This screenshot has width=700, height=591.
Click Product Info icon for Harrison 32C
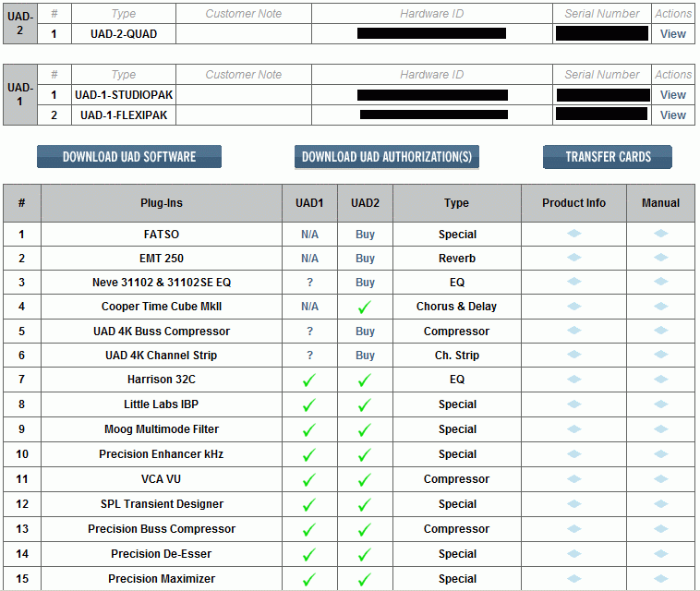point(574,380)
